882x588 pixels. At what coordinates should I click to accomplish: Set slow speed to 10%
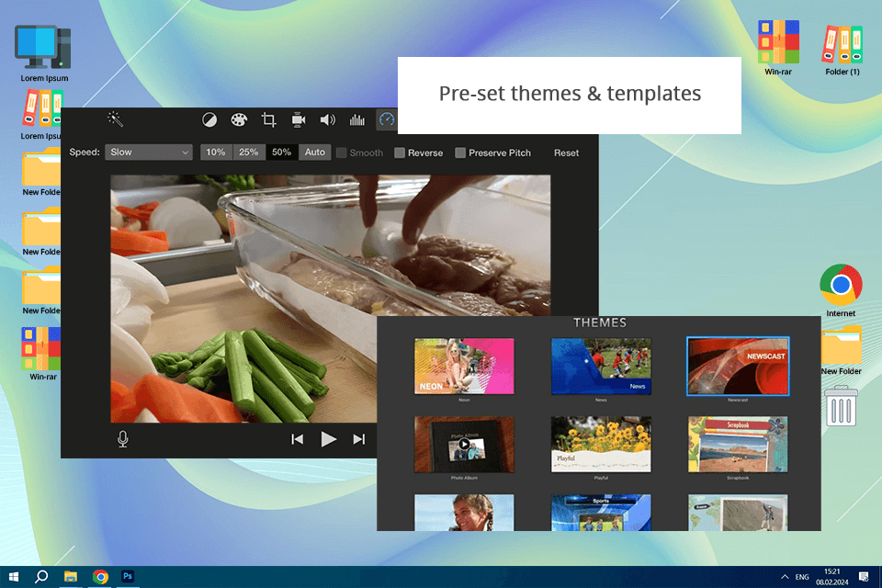[216, 153]
